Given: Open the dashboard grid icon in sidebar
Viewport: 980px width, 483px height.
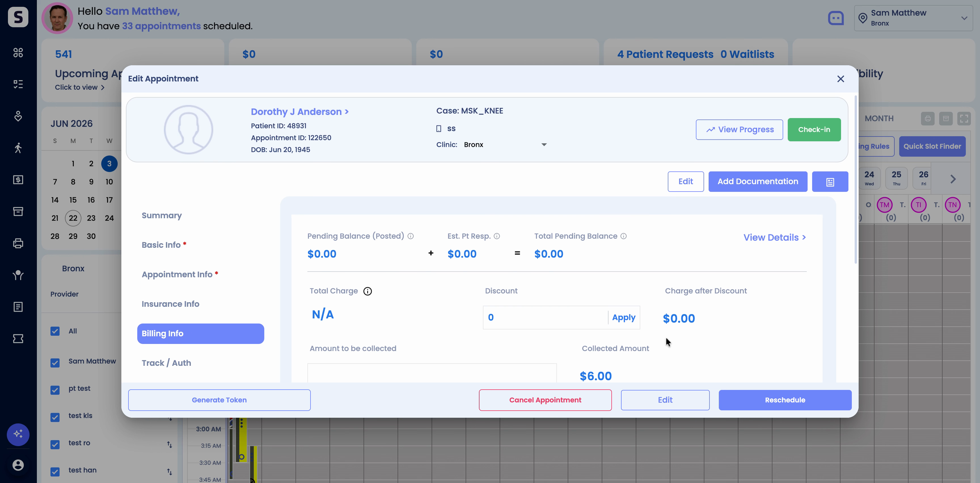Looking at the screenshot, I should pos(18,52).
